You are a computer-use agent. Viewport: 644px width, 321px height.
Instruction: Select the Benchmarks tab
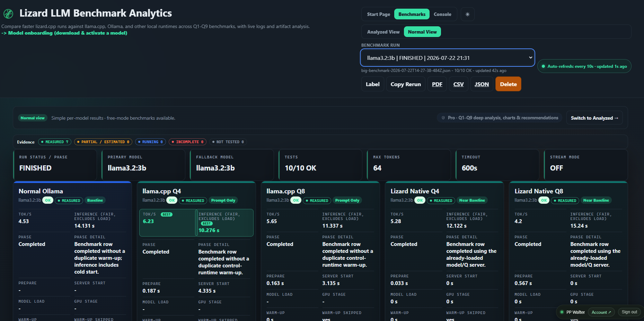pos(412,14)
